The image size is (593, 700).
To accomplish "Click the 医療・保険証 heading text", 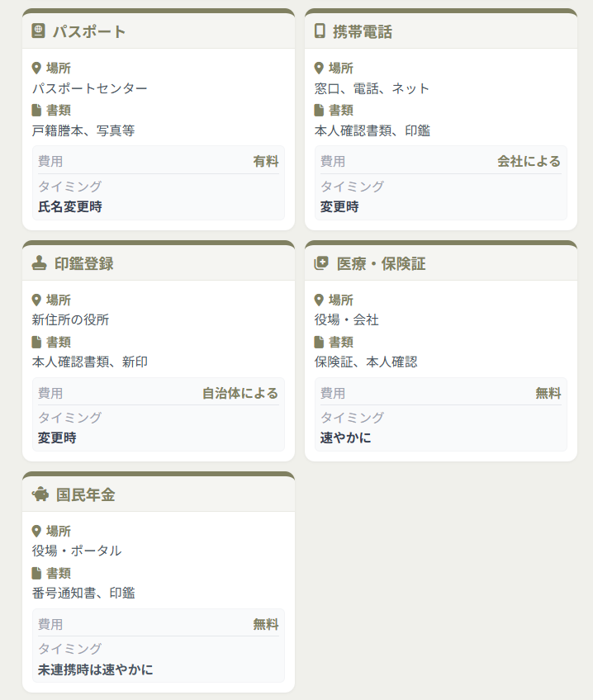I will tap(382, 263).
